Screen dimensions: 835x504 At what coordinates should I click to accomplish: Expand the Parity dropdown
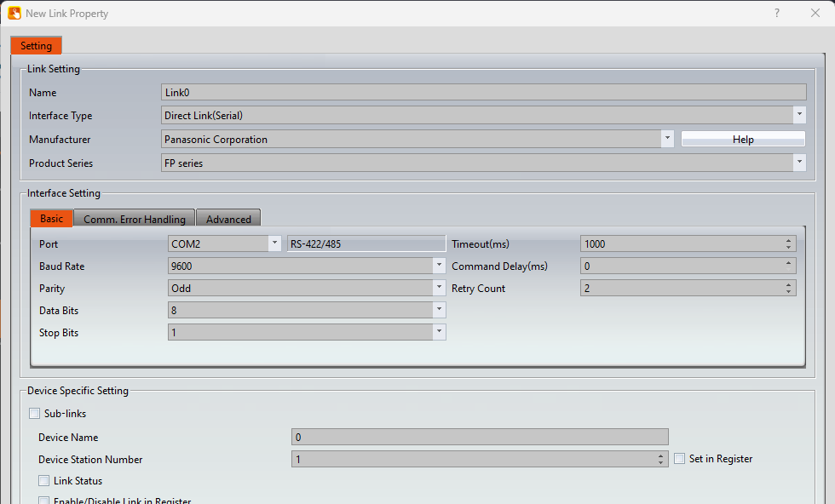tap(439, 288)
